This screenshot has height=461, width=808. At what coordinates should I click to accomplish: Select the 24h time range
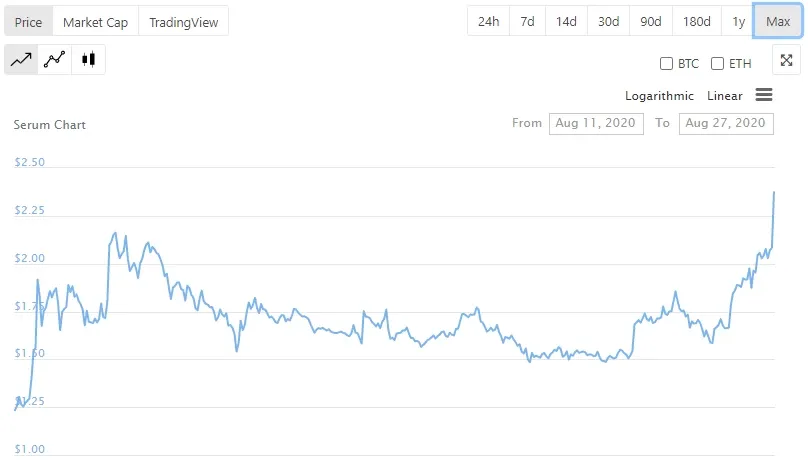coord(489,22)
